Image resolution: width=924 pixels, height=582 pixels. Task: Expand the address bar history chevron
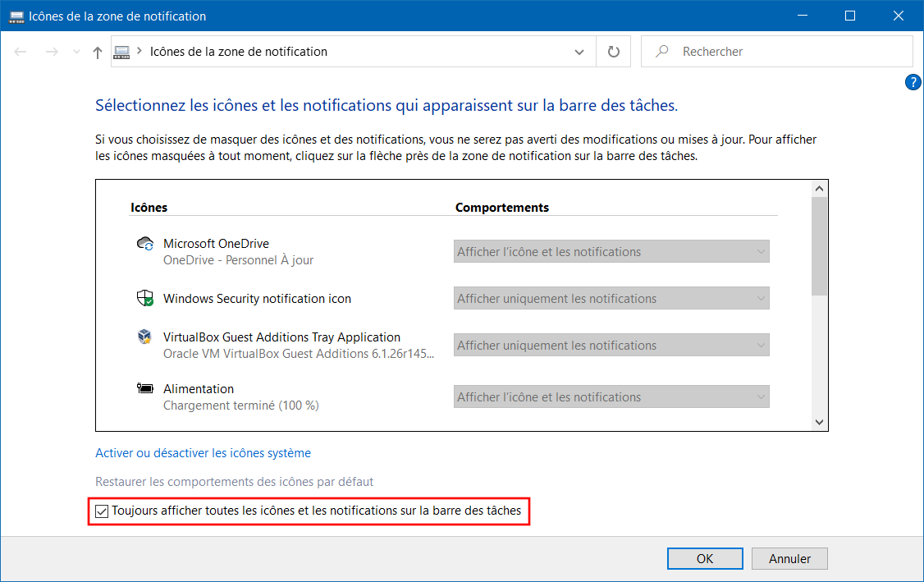click(x=579, y=52)
